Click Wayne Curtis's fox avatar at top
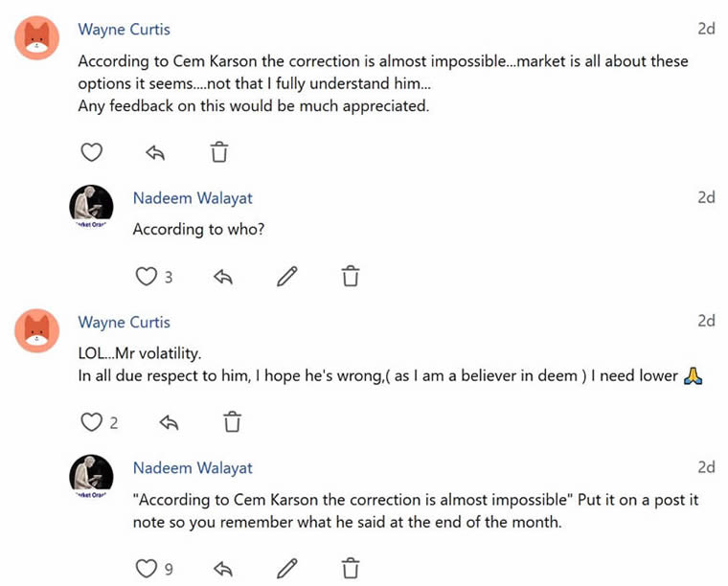This screenshot has height=586, width=728. coord(37,37)
